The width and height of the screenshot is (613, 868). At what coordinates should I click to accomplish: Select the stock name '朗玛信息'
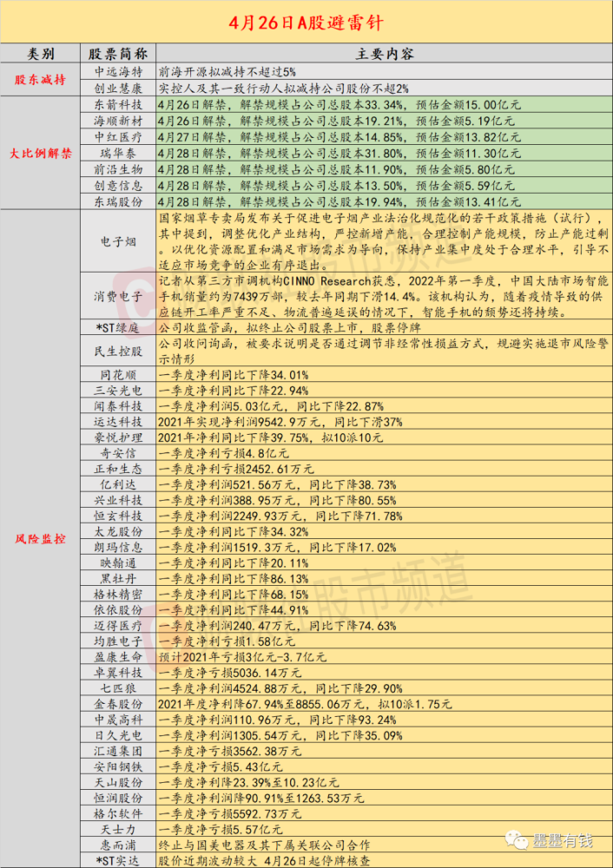pos(118,547)
